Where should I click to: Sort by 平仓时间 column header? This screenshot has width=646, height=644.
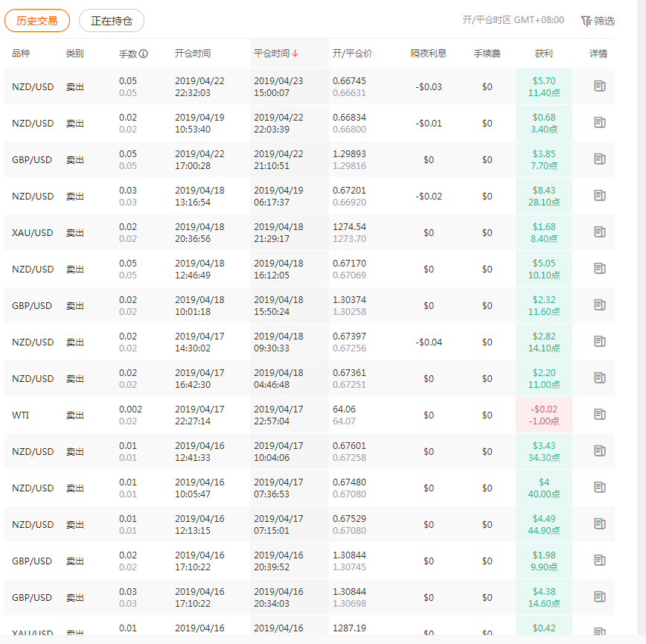coord(275,53)
